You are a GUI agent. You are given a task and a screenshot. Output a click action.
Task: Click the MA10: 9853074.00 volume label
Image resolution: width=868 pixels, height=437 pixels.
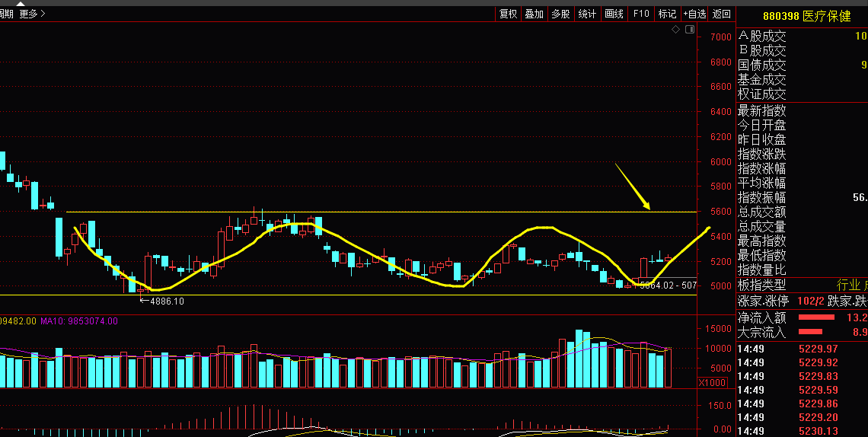[x=79, y=321]
